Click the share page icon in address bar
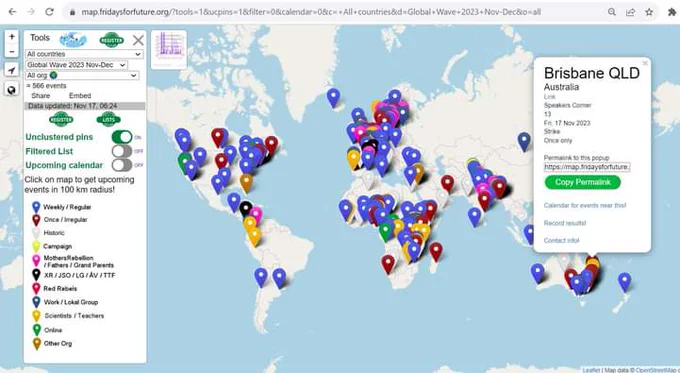The width and height of the screenshot is (680, 373). (630, 12)
